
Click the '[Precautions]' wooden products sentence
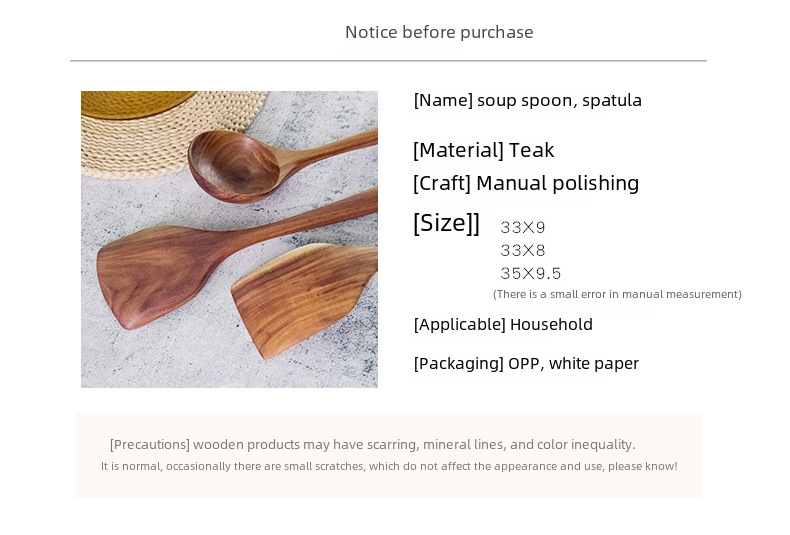[x=372, y=444]
